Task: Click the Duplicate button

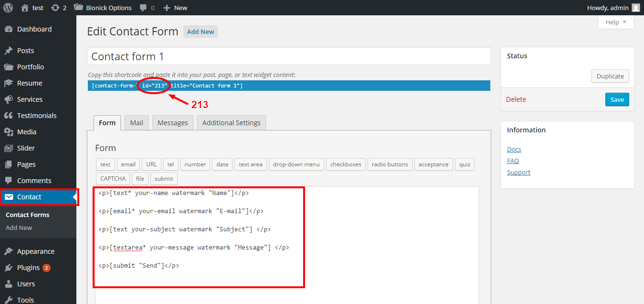Action: coord(610,76)
